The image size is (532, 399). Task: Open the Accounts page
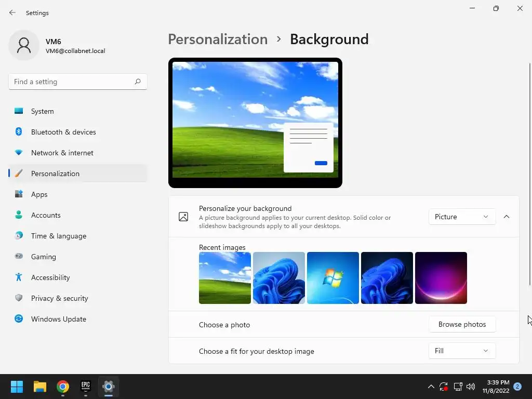(x=78, y=215)
